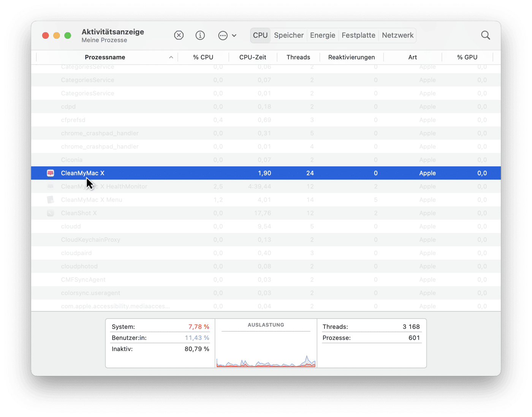Screen dimensions: 532x417
Task: Minimize window with yellow button
Action: coord(57,35)
